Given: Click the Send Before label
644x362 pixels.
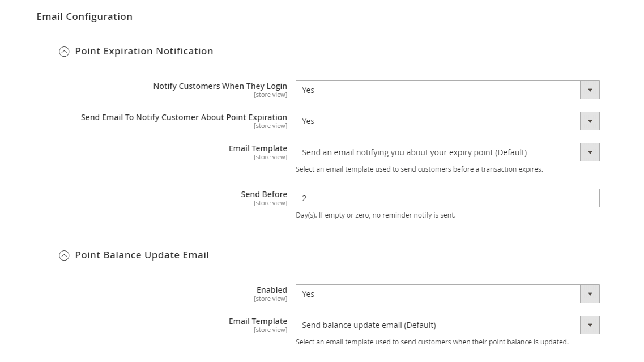Looking at the screenshot, I should point(264,194).
